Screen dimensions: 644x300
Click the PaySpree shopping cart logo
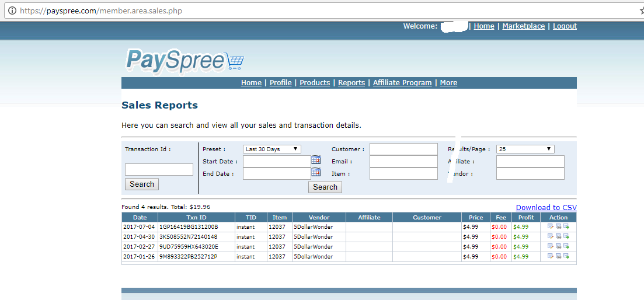185,60
